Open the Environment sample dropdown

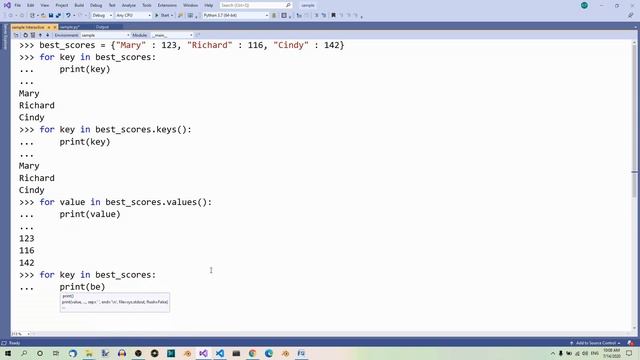(x=105, y=35)
